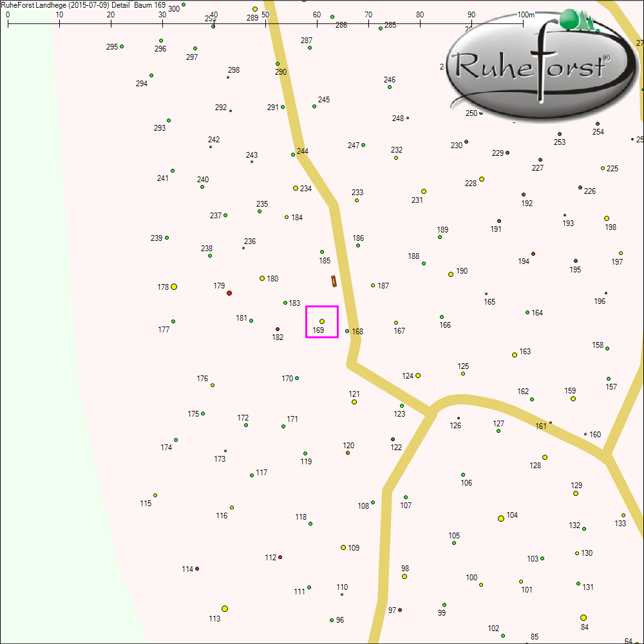
Task: Select tree 109 yellow marker
Action: click(343, 547)
